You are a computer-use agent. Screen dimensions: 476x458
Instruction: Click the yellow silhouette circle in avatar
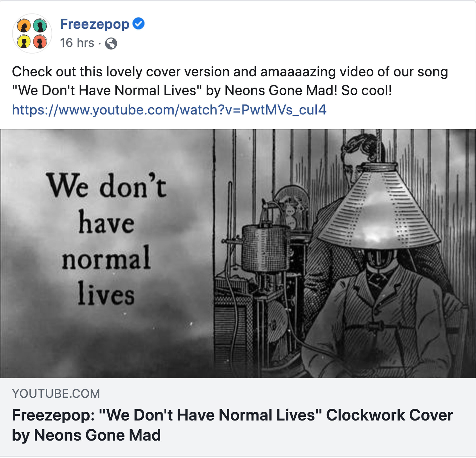coord(24,42)
